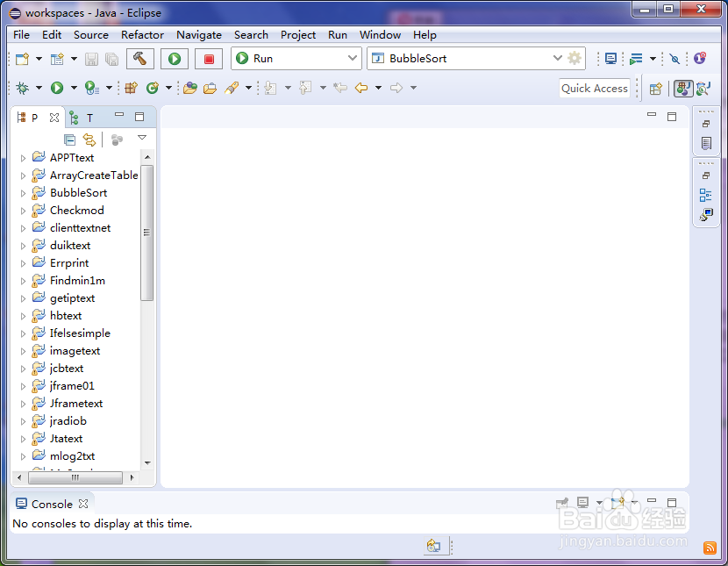Click the Run green circle icon in second toolbar
The width and height of the screenshot is (728, 566).
point(57,87)
